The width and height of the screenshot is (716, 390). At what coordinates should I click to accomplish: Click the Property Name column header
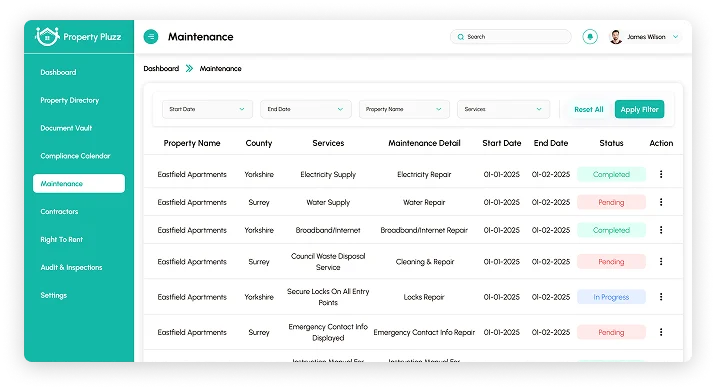pos(192,143)
